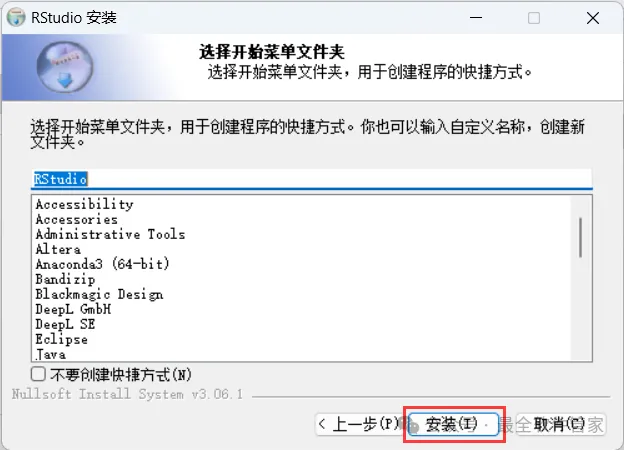Click the 安装 install button
Viewport: 624px width, 450px height.
click(453, 424)
